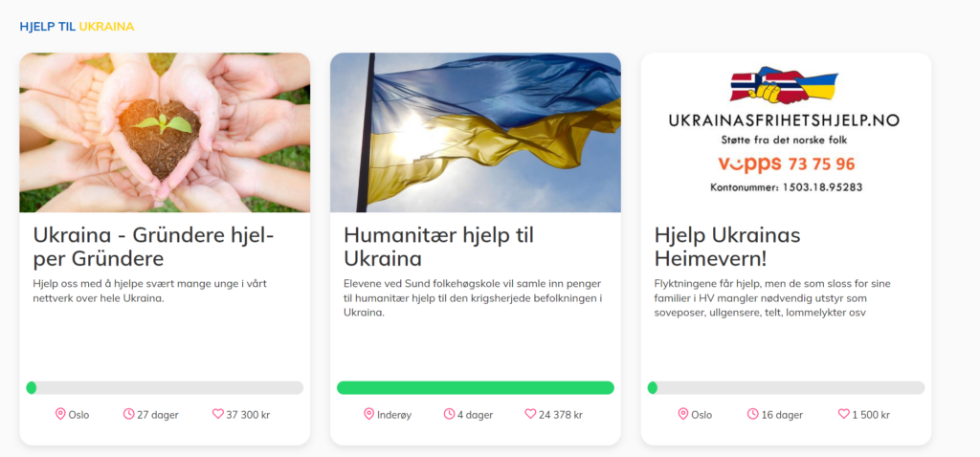Click the full green progress bar for Inderøy campaign
Image resolution: width=980 pixels, height=457 pixels.
(x=476, y=388)
